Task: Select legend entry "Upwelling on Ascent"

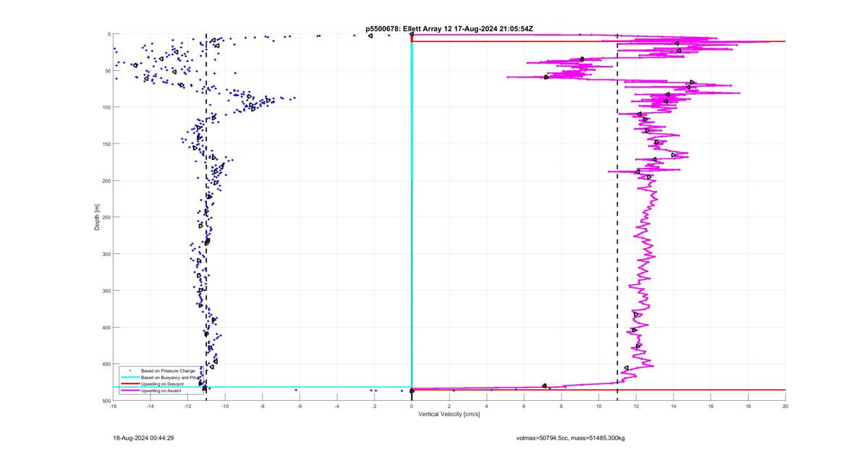Action: pos(162,390)
